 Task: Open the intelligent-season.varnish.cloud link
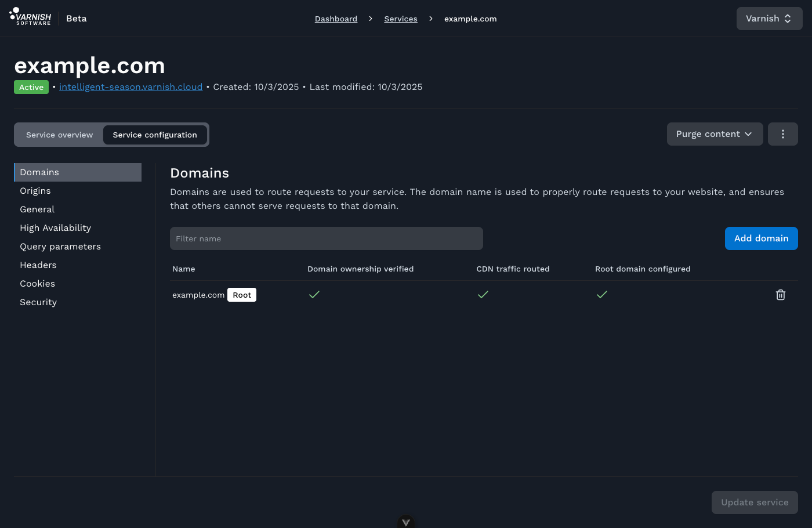[130, 87]
